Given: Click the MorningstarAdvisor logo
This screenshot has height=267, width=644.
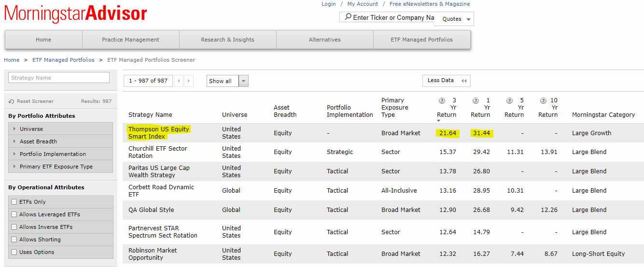Looking at the screenshot, I should (x=76, y=13).
